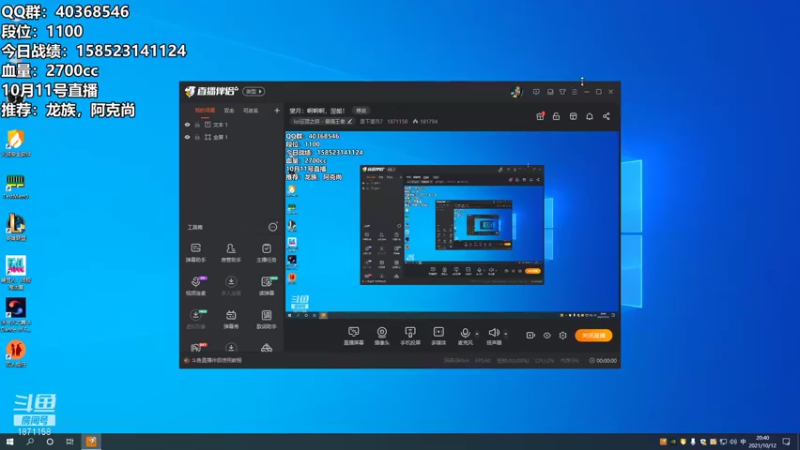Click the box icon beside the bell
The image size is (800, 450).
(x=573, y=116)
